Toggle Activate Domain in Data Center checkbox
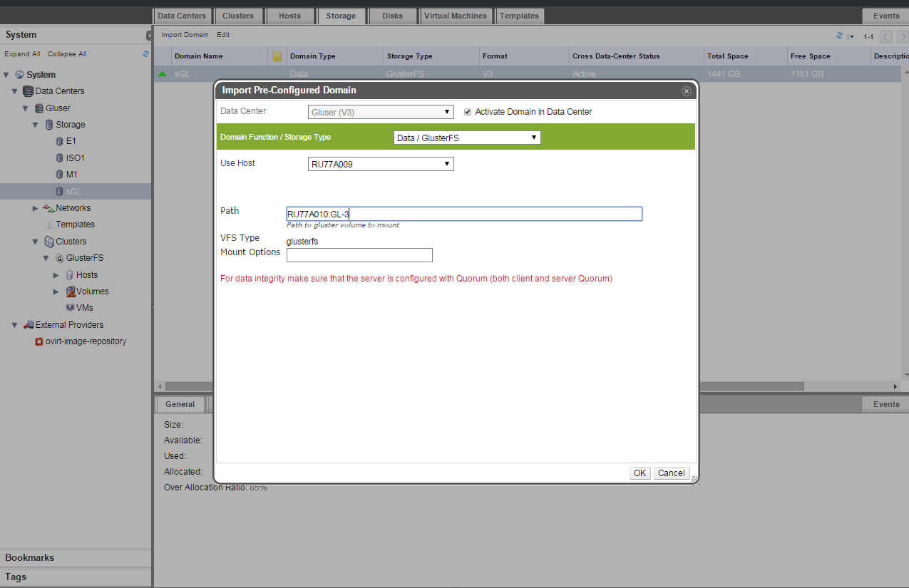 (x=468, y=112)
